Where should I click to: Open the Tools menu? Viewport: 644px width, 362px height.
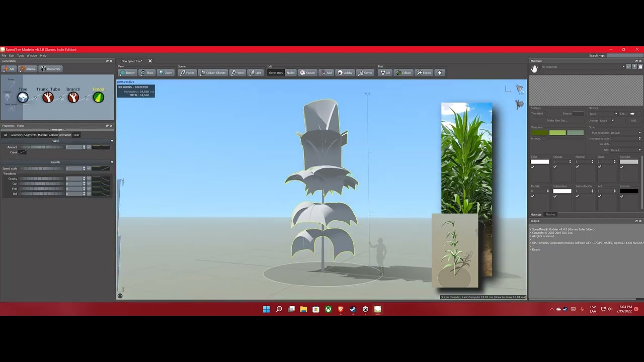[20, 55]
